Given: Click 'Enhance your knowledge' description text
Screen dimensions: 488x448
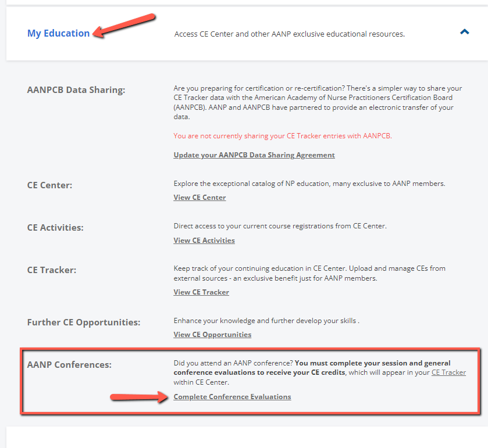Looking at the screenshot, I should (x=266, y=321).
